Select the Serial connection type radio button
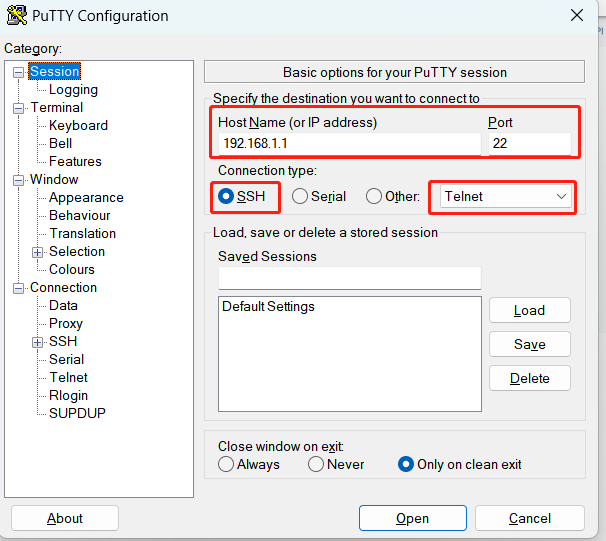The image size is (606, 541). [300, 196]
